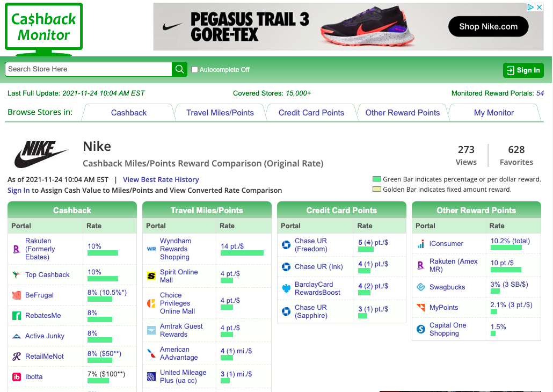The width and height of the screenshot is (553, 392).
Task: Click the Chase UR (Freedom) logo icon
Action: point(286,244)
